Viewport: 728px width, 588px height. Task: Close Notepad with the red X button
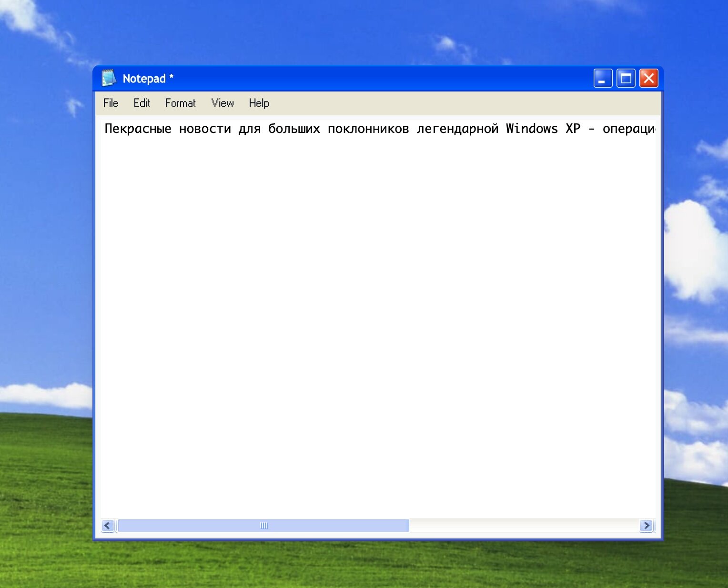pos(648,78)
